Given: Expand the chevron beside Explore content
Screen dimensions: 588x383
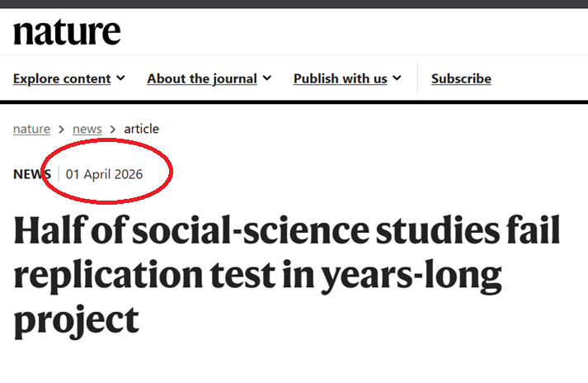Looking at the screenshot, I should (120, 78).
